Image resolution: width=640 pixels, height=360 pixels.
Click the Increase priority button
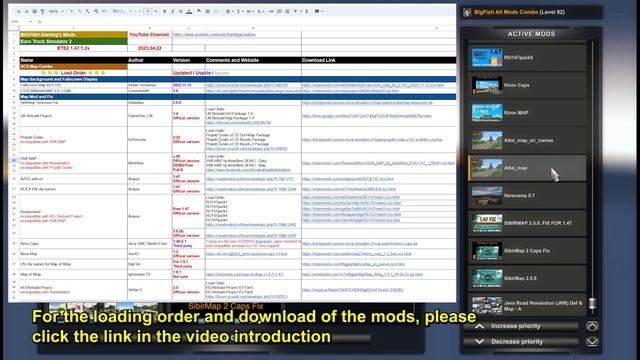click(x=521, y=326)
